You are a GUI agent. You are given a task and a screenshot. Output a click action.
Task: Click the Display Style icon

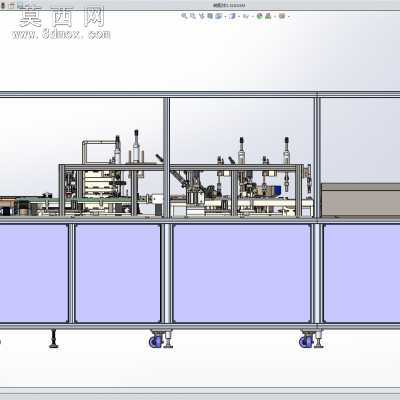click(x=233, y=16)
